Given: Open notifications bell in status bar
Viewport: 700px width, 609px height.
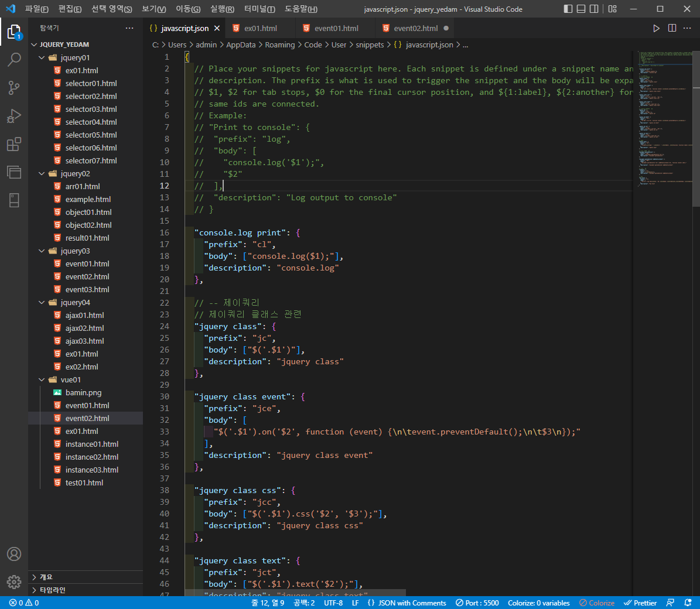Looking at the screenshot, I should (x=688, y=603).
